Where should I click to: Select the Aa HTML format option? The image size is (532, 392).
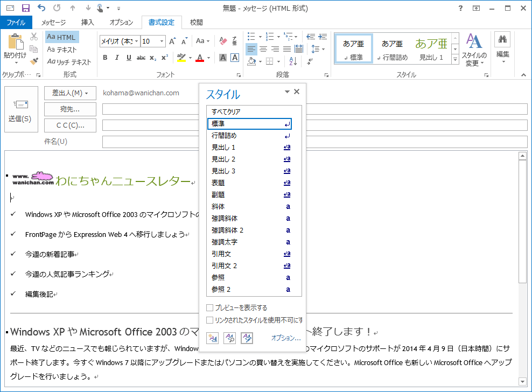[x=62, y=37]
